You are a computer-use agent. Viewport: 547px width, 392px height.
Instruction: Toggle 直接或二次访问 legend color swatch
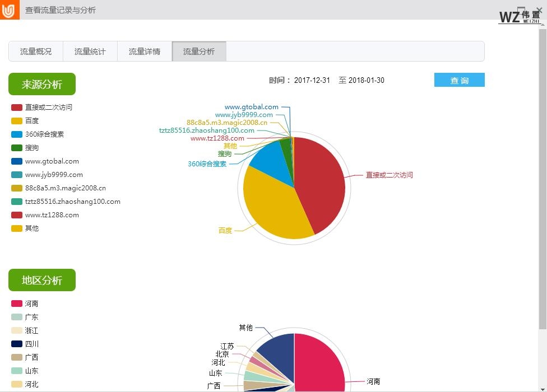pos(17,108)
